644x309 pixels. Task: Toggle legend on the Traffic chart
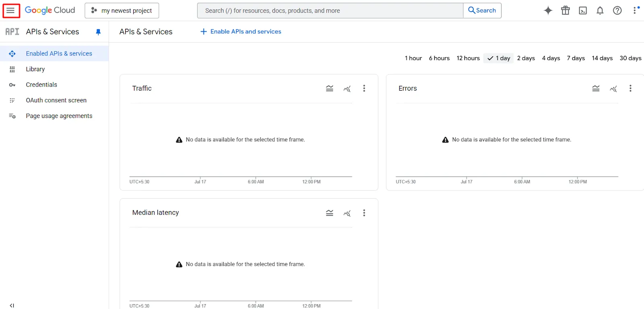(330, 89)
